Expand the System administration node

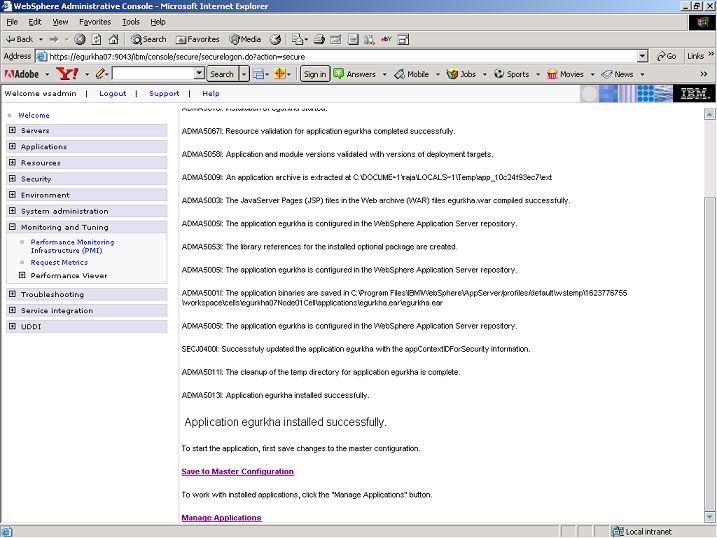coord(12,211)
